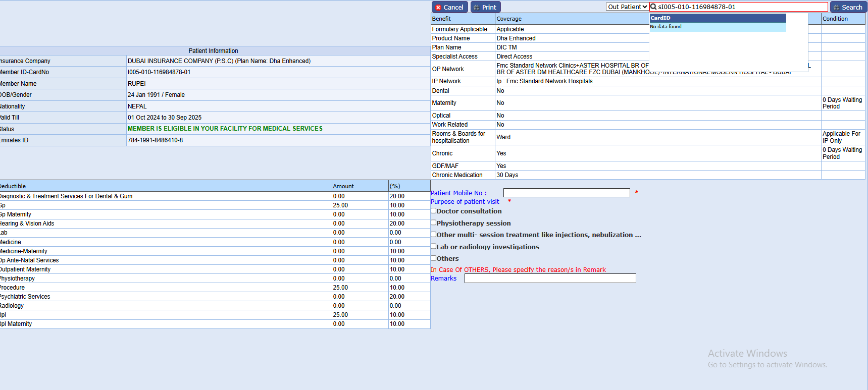Click the Condition column header

point(842,19)
